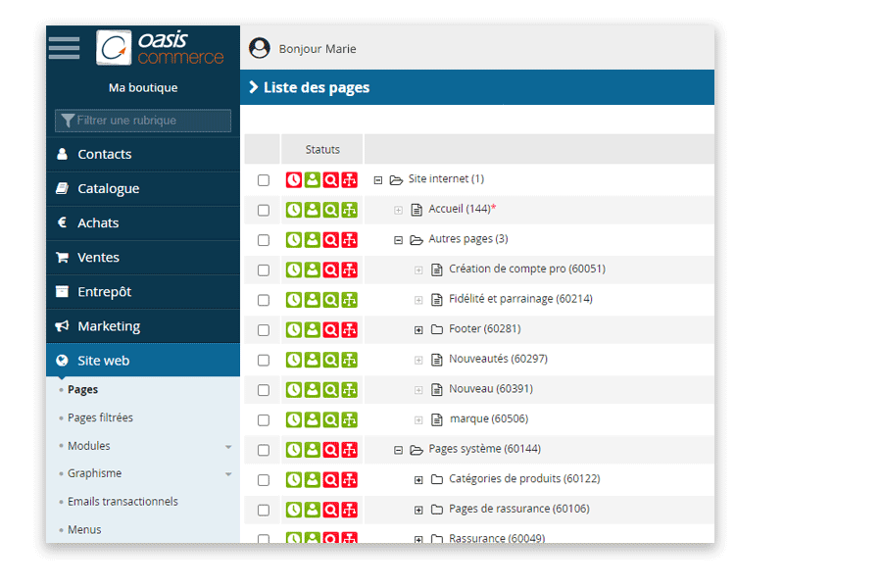Screen dimensions: 882x588
Task: Click the page document icon next to Accueil
Action: click(416, 210)
